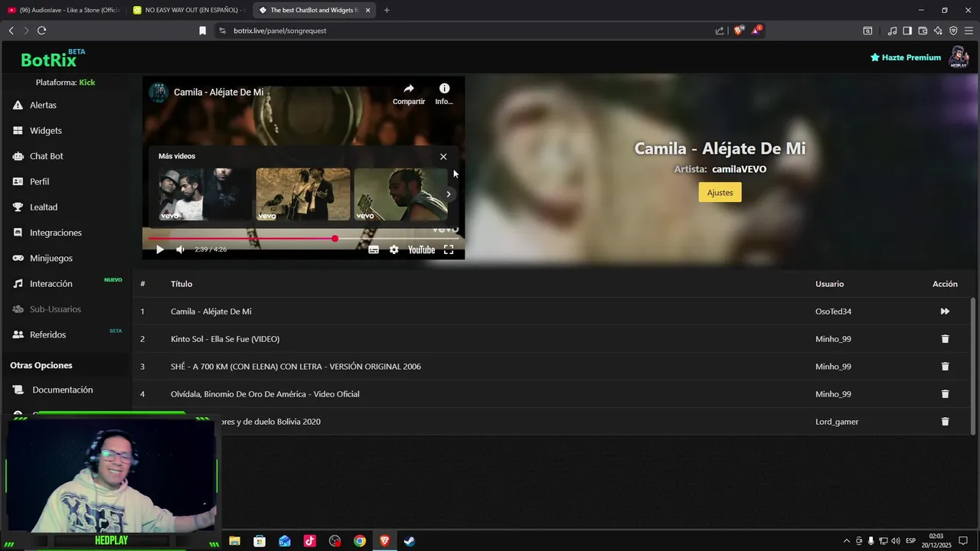Mute the YouTube player volume

pyautogui.click(x=180, y=249)
